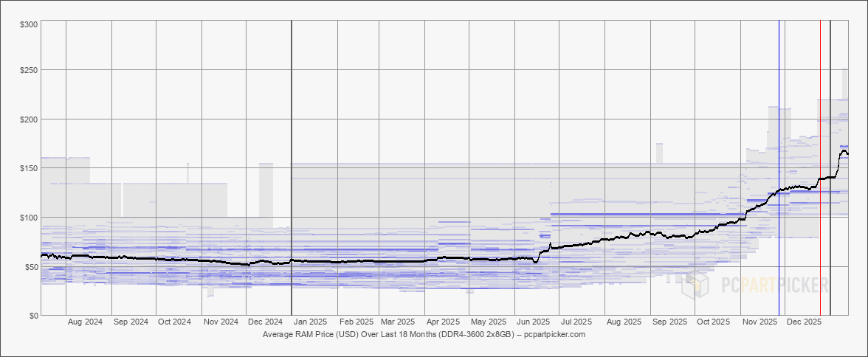Select the Sep 2024 axis label
Screen dimensions: 868x357
(x=130, y=322)
